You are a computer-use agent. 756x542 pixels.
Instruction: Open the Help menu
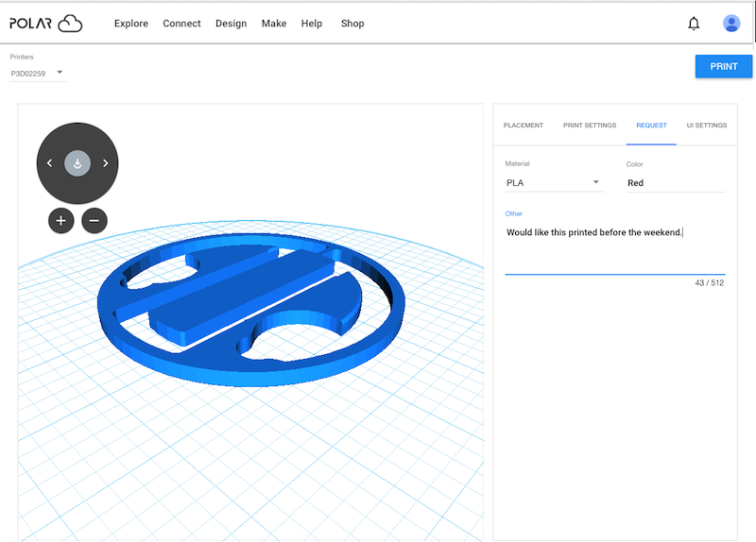[x=312, y=24]
